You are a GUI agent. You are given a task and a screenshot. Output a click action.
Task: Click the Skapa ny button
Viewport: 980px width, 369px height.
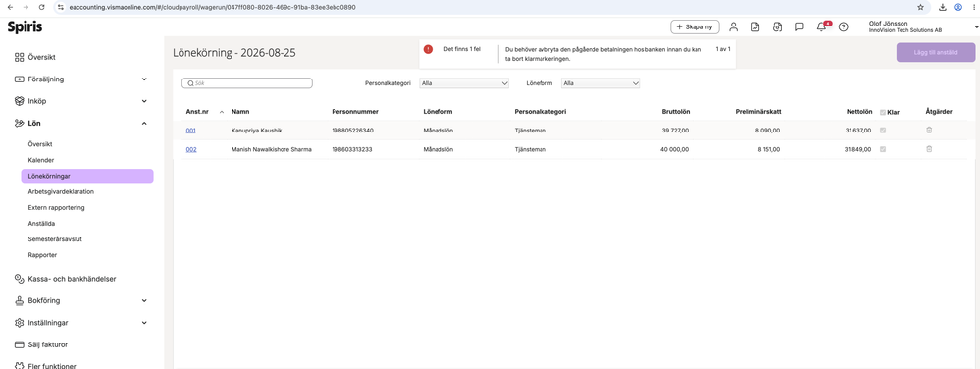click(x=695, y=26)
